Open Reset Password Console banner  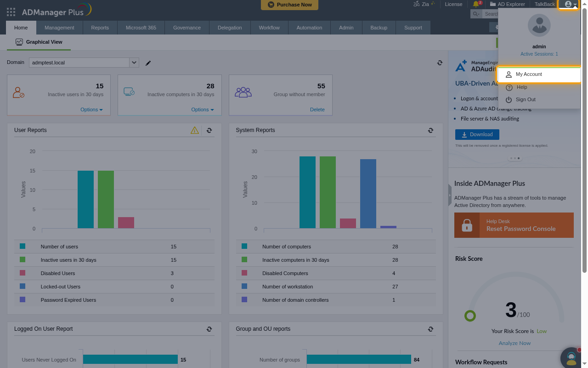click(514, 225)
